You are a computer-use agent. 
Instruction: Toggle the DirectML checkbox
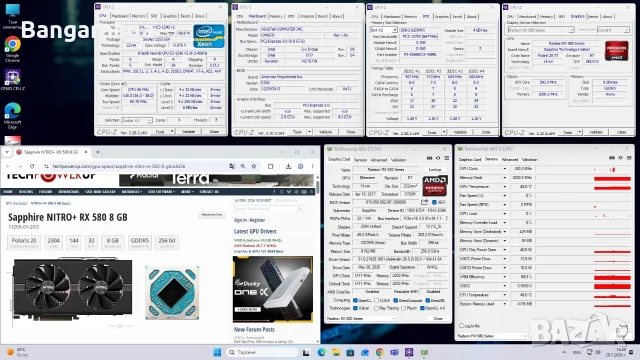[427, 300]
